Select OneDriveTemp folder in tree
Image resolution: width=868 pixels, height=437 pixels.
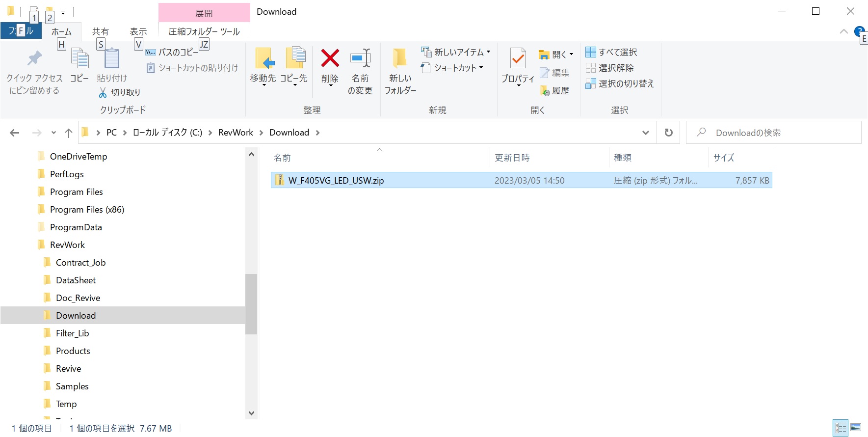tap(79, 157)
